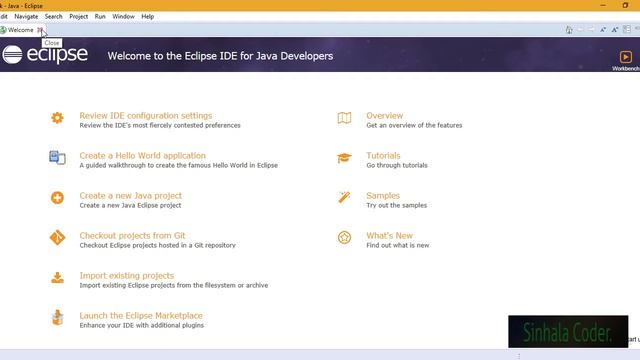
Task: Open Create a new Java project link
Action: pos(131,196)
